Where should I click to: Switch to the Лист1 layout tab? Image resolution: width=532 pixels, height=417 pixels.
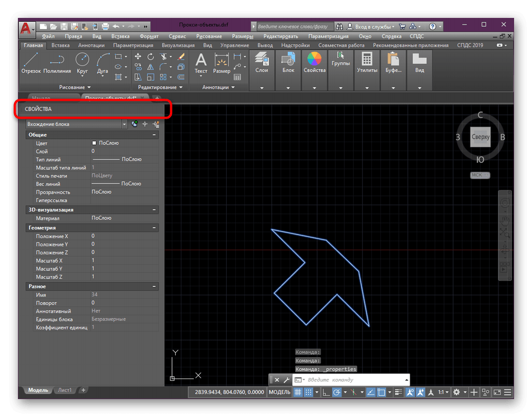click(x=64, y=390)
